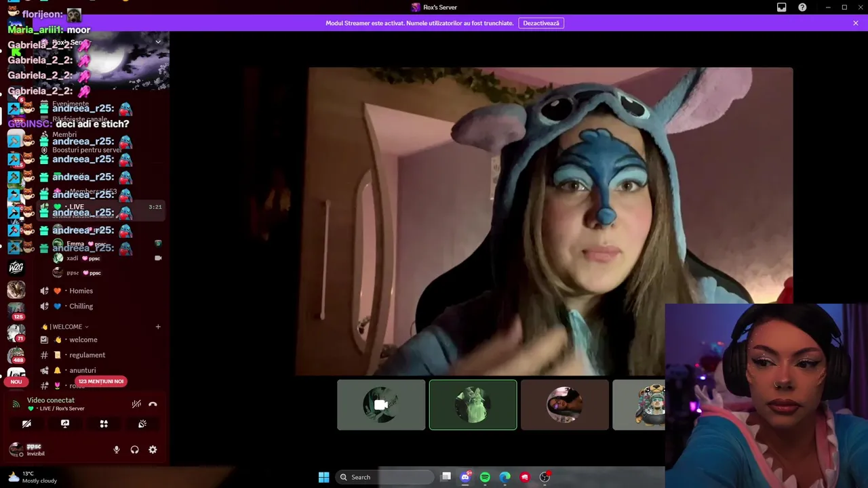Open OBS Studio from the taskbar
This screenshot has width=868, height=488.
(545, 477)
